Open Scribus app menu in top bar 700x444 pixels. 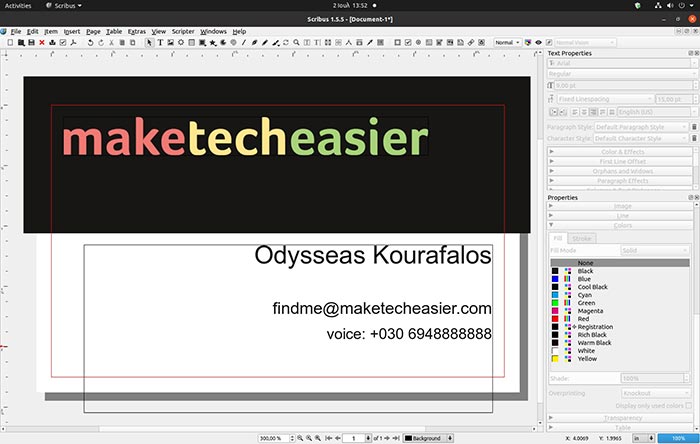coord(64,5)
